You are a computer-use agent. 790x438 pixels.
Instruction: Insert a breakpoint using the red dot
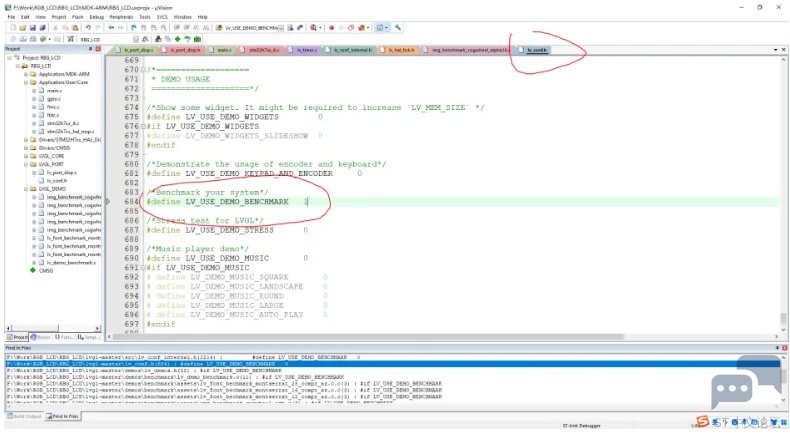pos(332,28)
